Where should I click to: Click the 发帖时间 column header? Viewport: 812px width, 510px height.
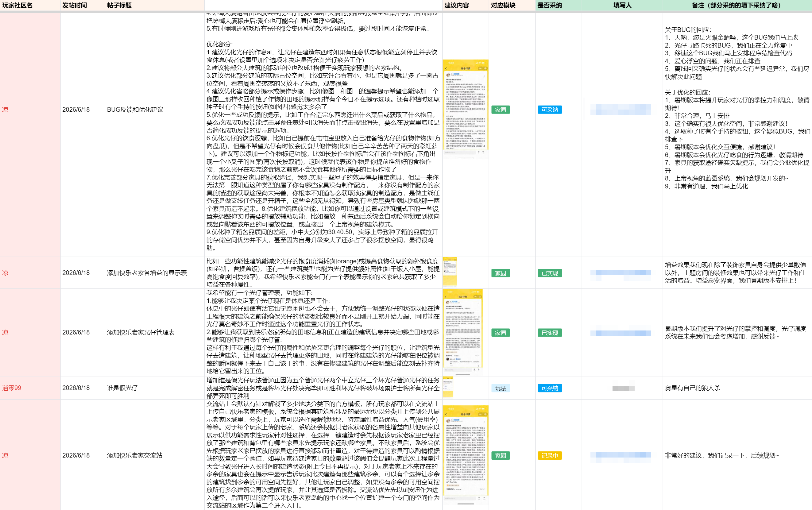(83, 6)
